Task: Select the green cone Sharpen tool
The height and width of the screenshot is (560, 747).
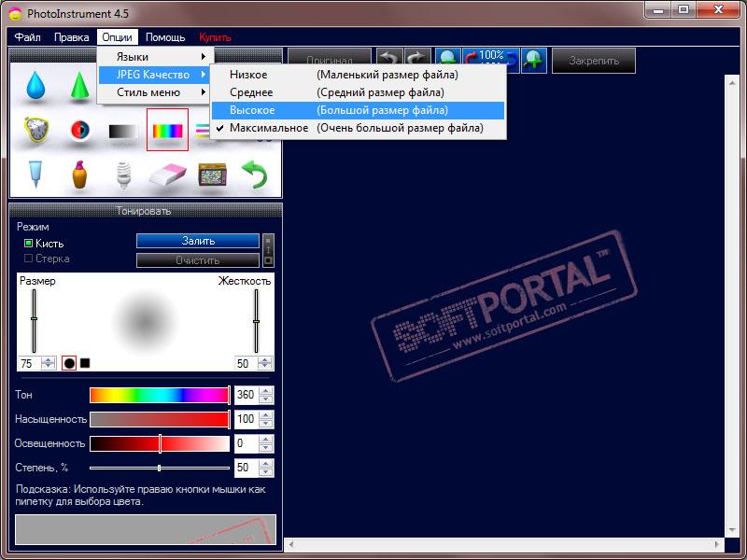Action: 79,86
